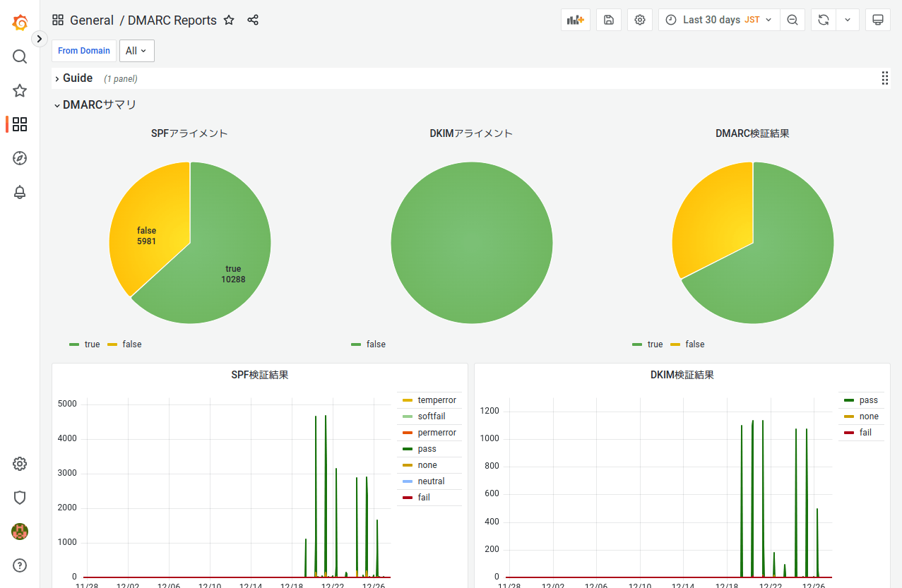Open the auto-refresh interval dropdown
The height and width of the screenshot is (588, 902).
pyautogui.click(x=847, y=20)
